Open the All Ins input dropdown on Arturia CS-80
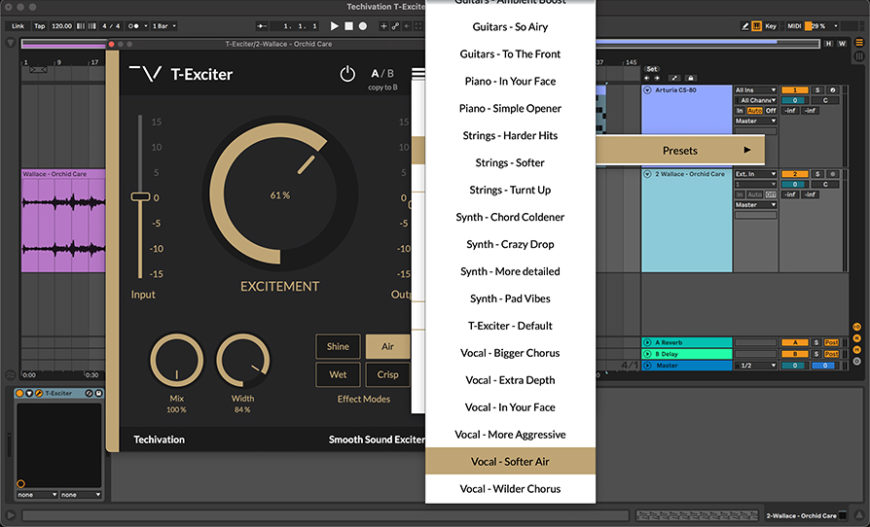The image size is (870, 527). (756, 90)
